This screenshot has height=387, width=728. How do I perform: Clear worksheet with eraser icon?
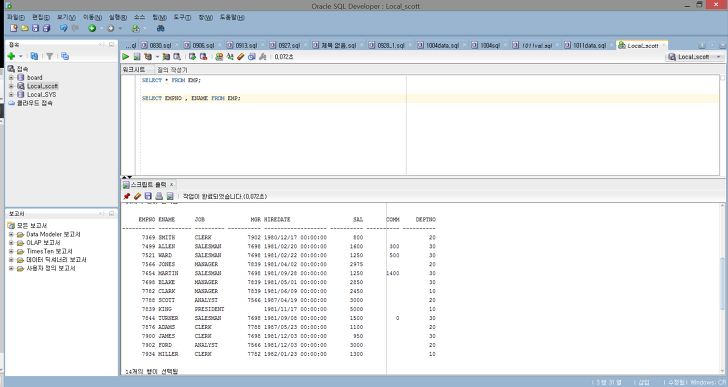(240, 57)
